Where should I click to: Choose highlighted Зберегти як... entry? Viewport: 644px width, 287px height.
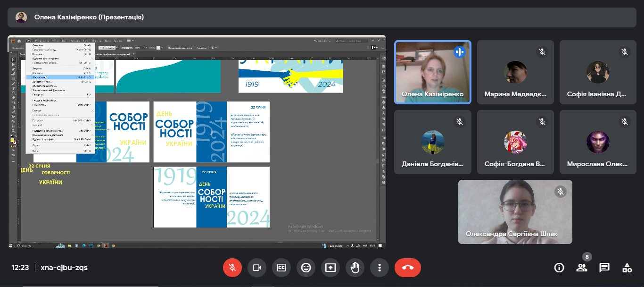point(60,77)
